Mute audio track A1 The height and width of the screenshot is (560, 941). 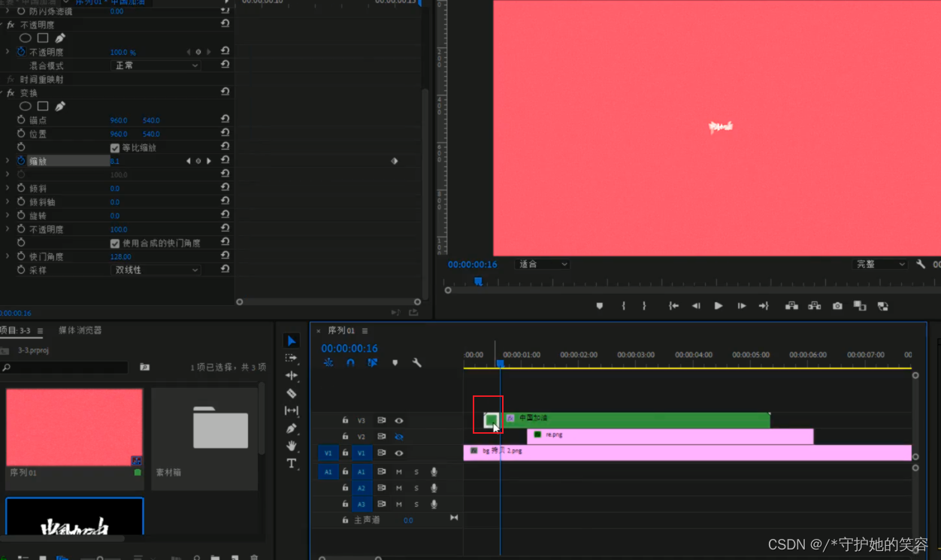coord(399,471)
